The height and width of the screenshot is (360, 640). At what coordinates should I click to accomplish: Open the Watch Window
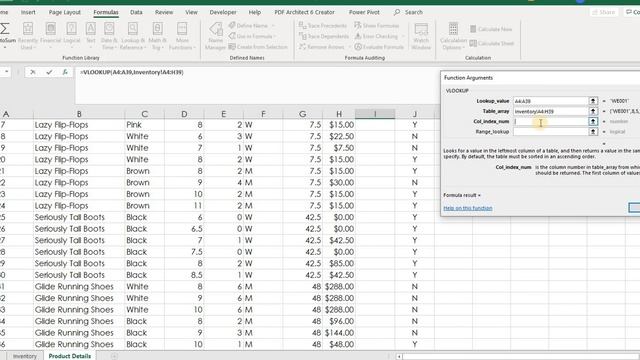[421, 36]
